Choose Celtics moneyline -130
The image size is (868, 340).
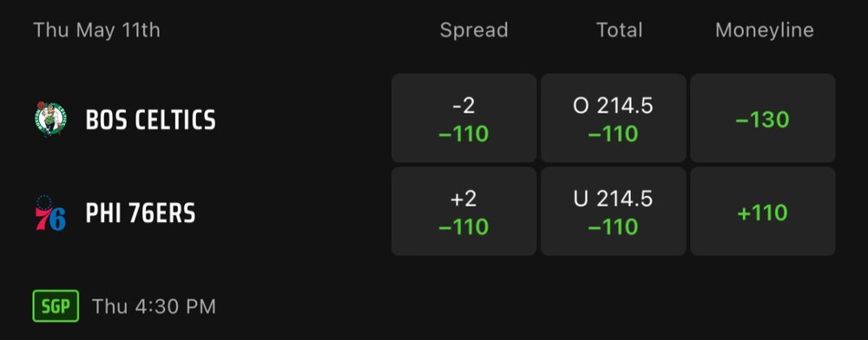(x=763, y=118)
